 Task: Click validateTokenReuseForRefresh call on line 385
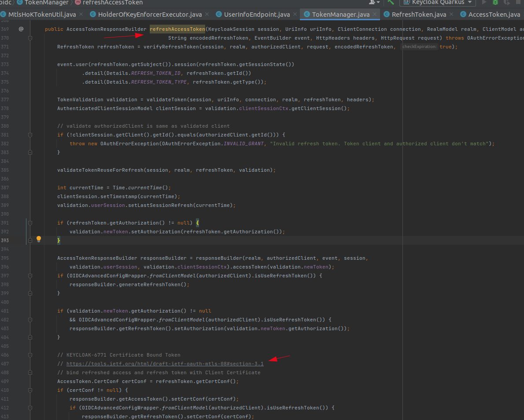(100, 170)
